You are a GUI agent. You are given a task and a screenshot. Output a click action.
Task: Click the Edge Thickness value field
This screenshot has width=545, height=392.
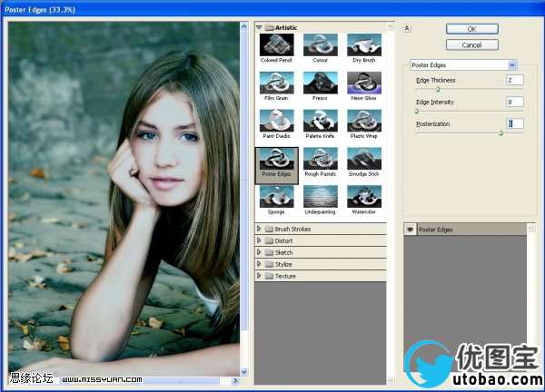(515, 81)
